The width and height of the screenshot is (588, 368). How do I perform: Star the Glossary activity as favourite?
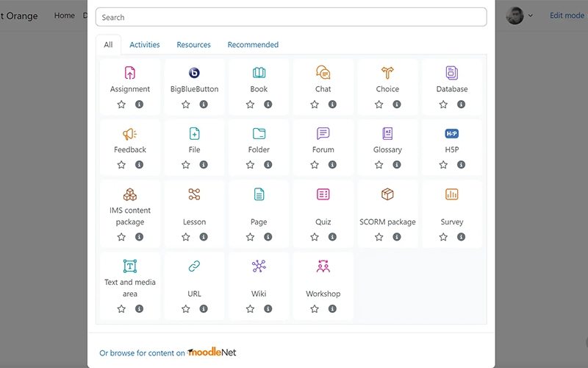[379, 165]
